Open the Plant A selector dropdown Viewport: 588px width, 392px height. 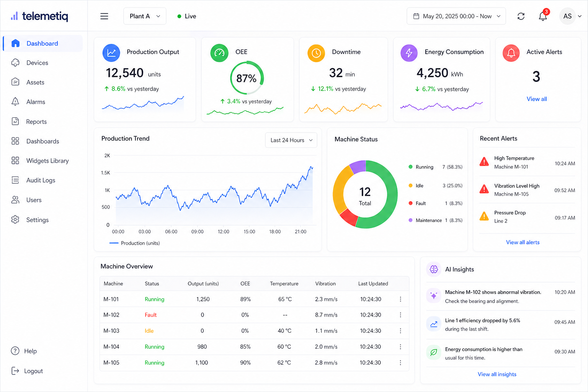click(x=145, y=16)
